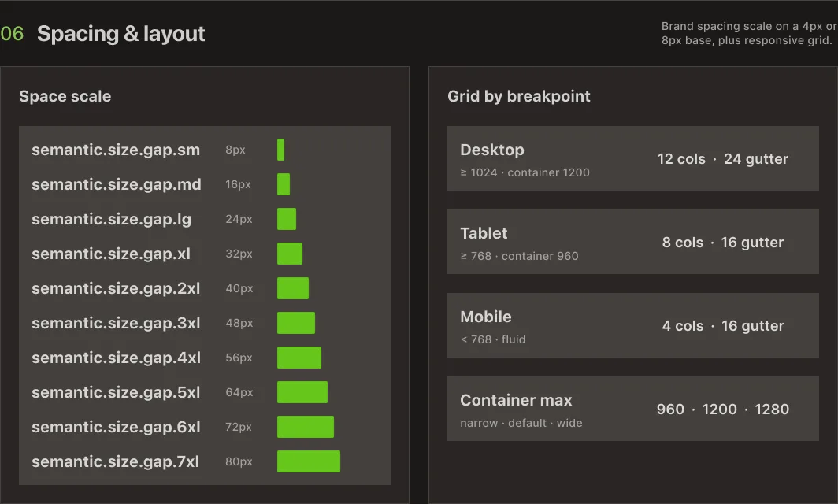Select token semantic.size.gap.2xl
The width and height of the screenshot is (838, 504).
point(116,288)
